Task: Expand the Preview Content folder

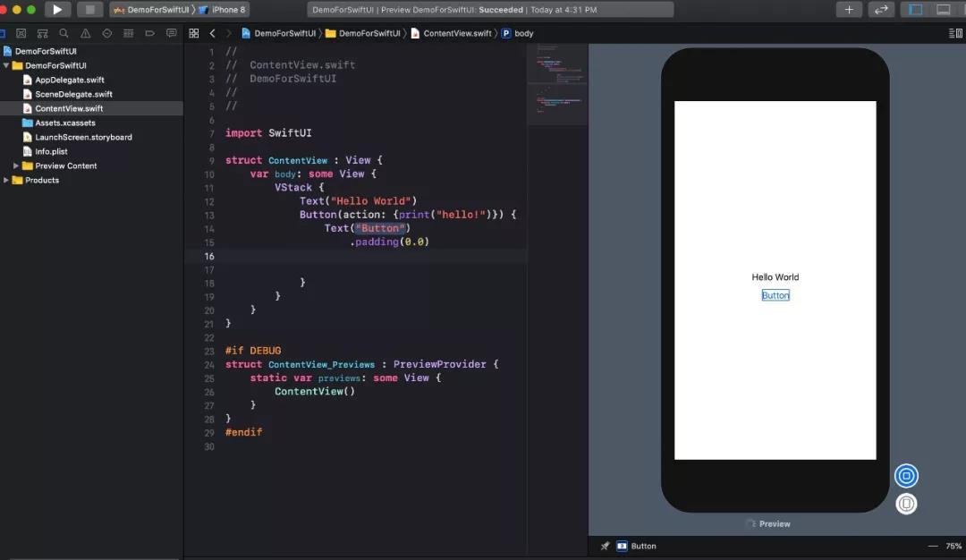Action: pos(16,165)
